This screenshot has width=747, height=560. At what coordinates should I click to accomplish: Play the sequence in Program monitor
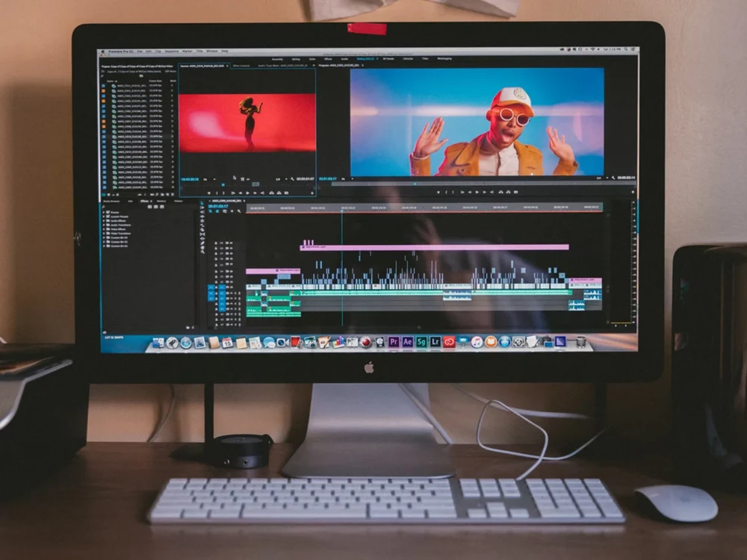pos(477,192)
